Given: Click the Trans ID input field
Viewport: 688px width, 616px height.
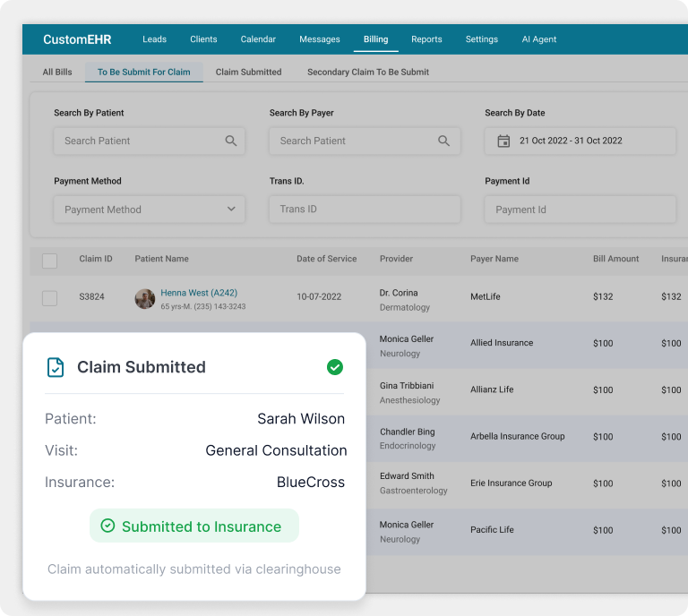Looking at the screenshot, I should click(x=365, y=210).
